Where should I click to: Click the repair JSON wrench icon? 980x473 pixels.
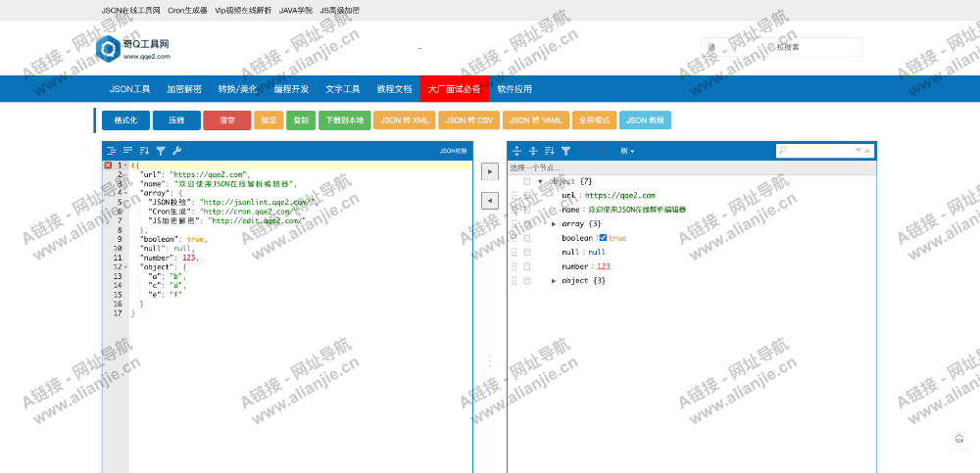176,151
